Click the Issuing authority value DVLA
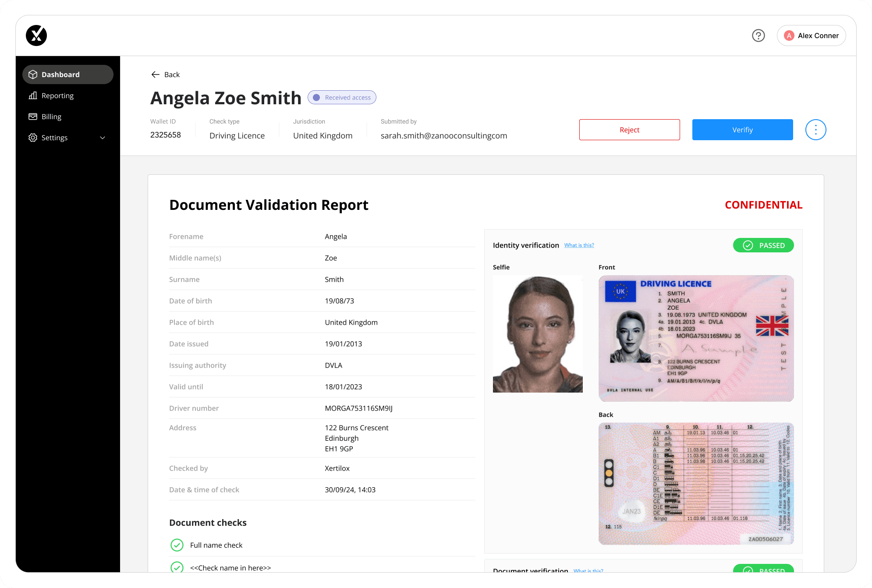872x588 pixels. [x=333, y=365]
